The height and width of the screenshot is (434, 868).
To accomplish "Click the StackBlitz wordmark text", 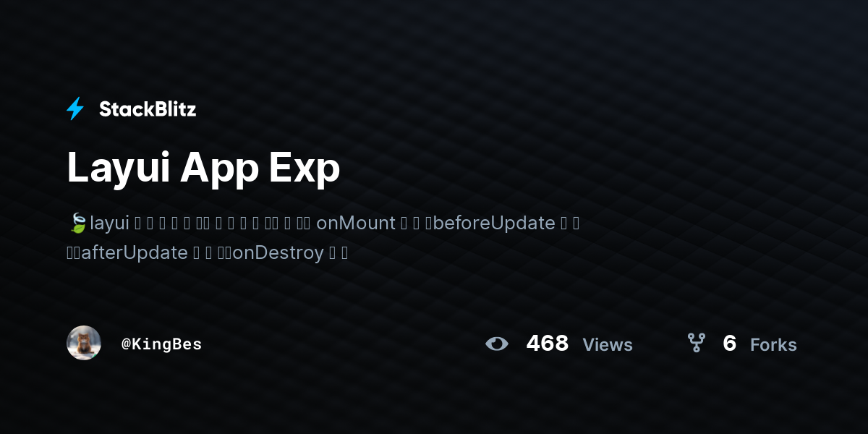I will pyautogui.click(x=148, y=109).
